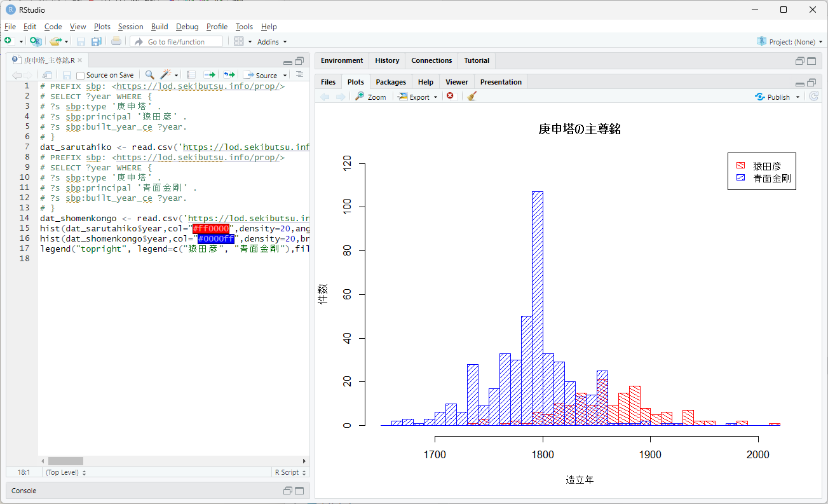Click the print document icon
Viewport: 828px width, 504px height.
pos(116,41)
